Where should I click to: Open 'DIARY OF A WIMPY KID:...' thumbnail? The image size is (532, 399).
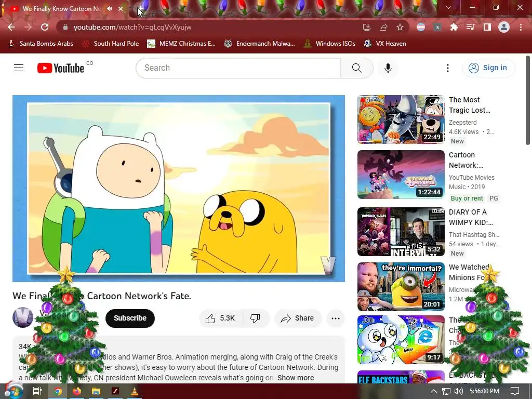[401, 232]
